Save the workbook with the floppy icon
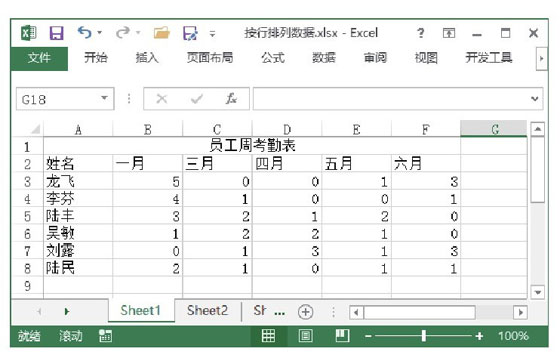This screenshot has width=560, height=361. pos(56,33)
